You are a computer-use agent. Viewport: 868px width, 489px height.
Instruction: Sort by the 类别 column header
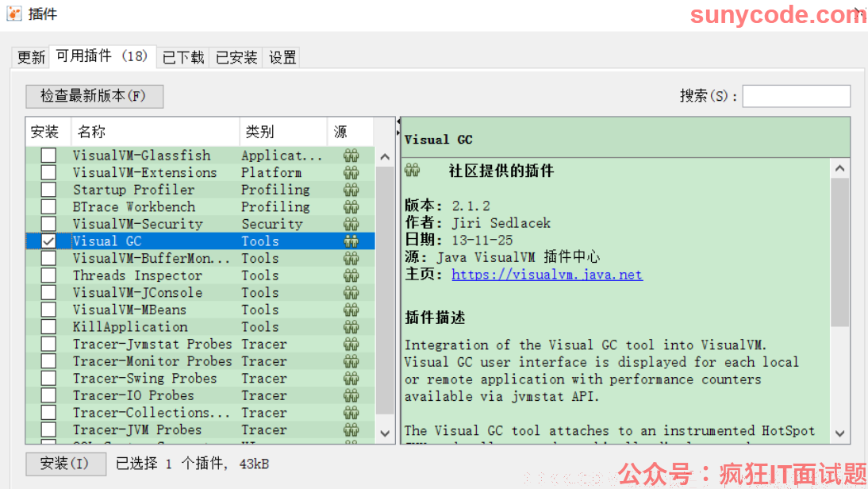point(283,132)
